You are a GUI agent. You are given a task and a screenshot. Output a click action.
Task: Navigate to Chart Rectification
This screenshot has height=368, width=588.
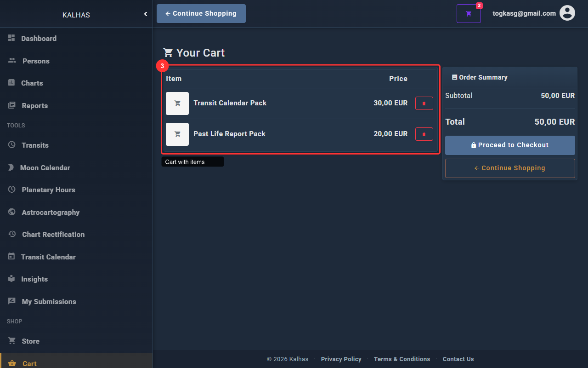coord(53,235)
